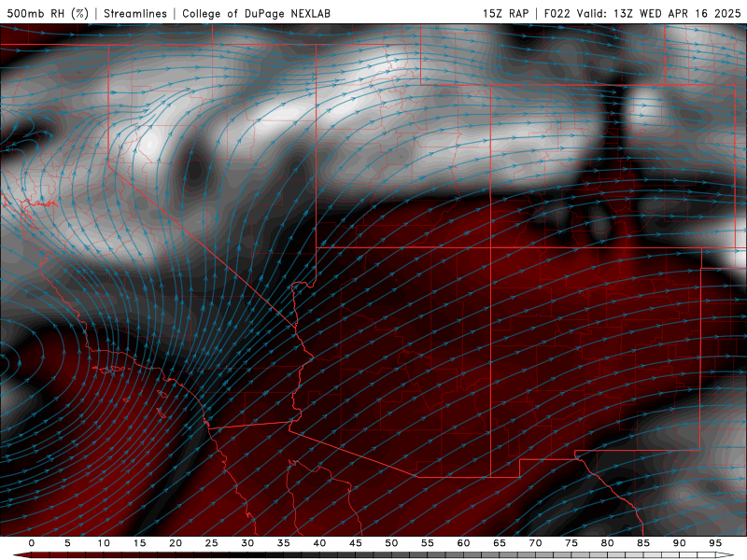The height and width of the screenshot is (560, 747).
Task: Click the 'Valid: 13Z WED APR 16 2025' text
Action: tap(659, 13)
